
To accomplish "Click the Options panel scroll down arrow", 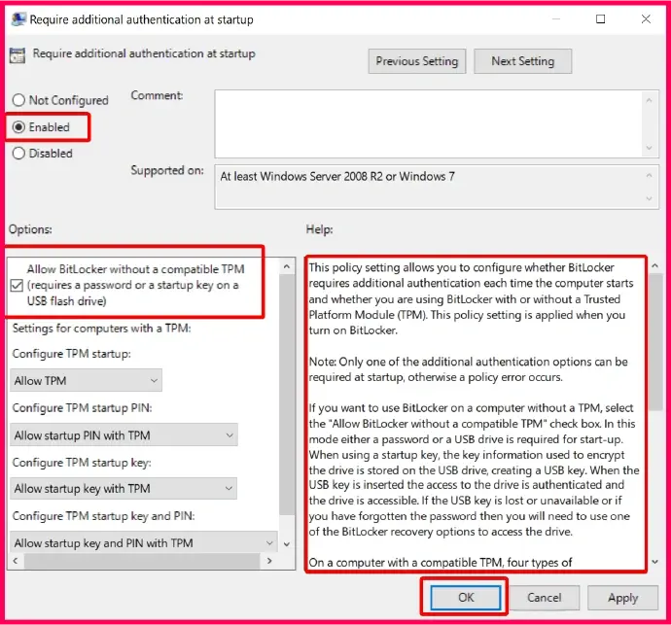I will (287, 544).
